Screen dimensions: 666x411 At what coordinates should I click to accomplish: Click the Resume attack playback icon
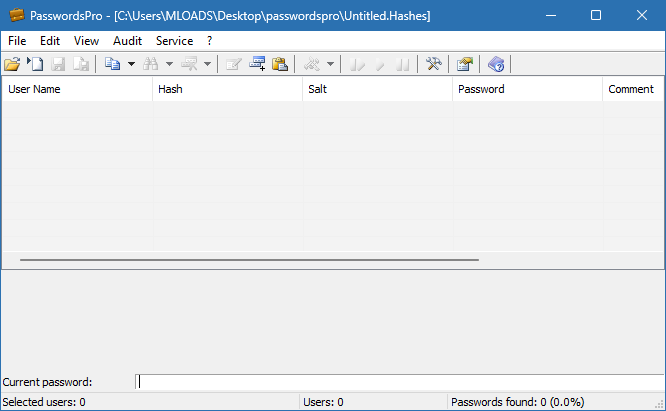(357, 64)
